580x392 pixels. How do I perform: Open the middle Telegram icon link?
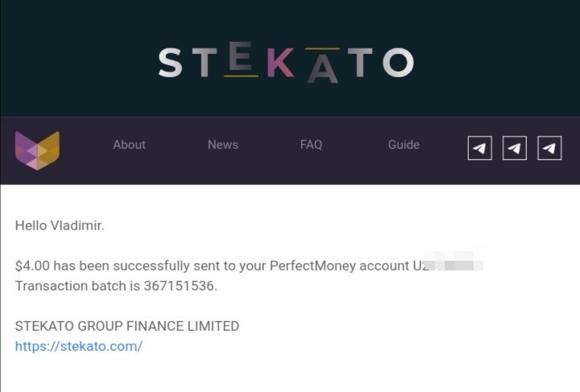[x=515, y=148]
